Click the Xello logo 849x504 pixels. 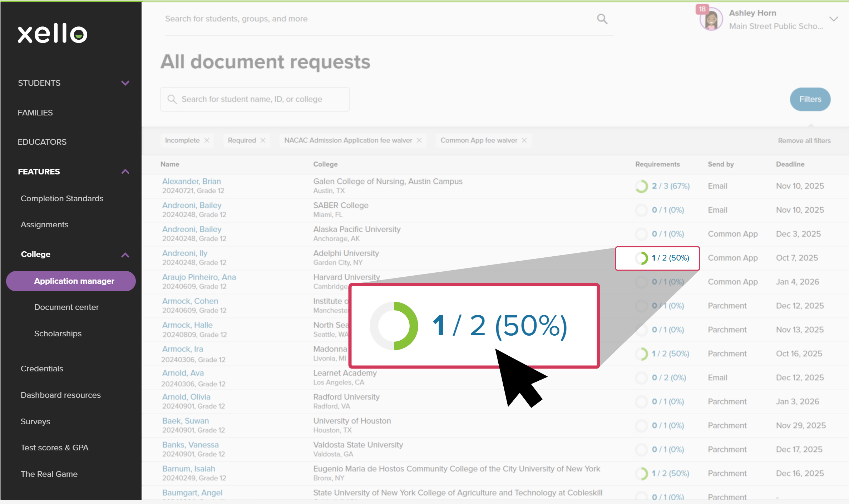coord(53,34)
